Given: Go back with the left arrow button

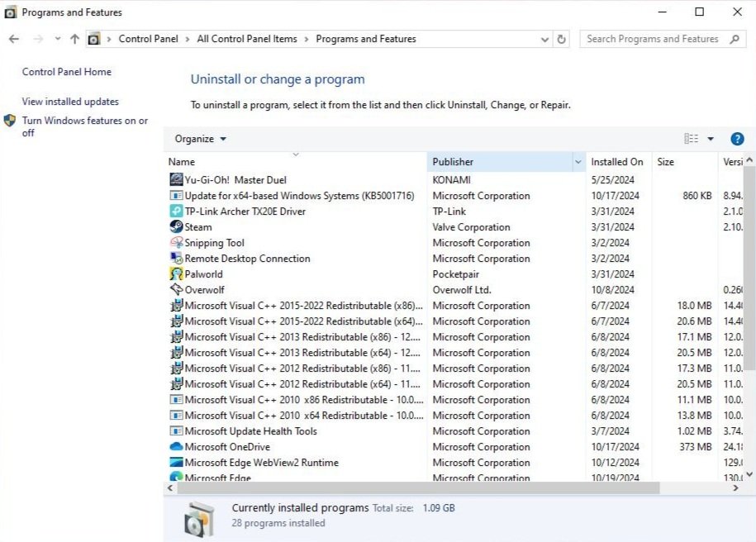Looking at the screenshot, I should (x=14, y=39).
